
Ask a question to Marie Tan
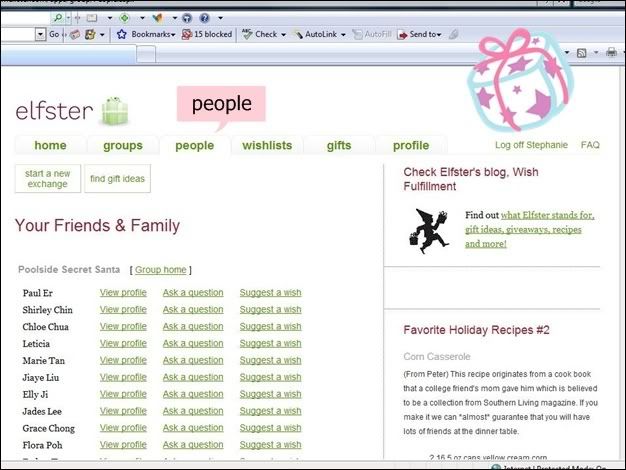point(193,360)
